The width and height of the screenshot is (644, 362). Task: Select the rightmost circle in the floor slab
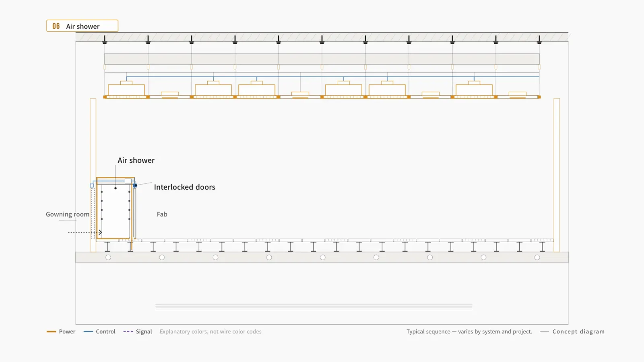(x=537, y=257)
